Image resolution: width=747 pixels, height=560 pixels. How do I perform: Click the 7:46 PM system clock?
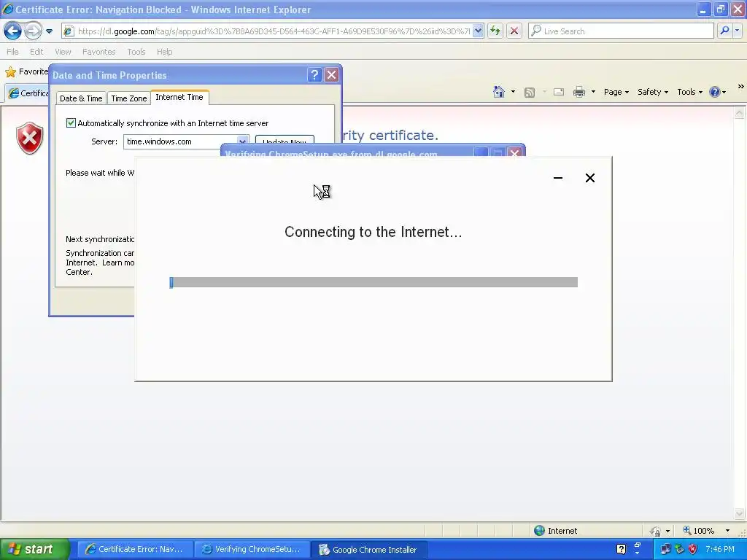(x=720, y=550)
